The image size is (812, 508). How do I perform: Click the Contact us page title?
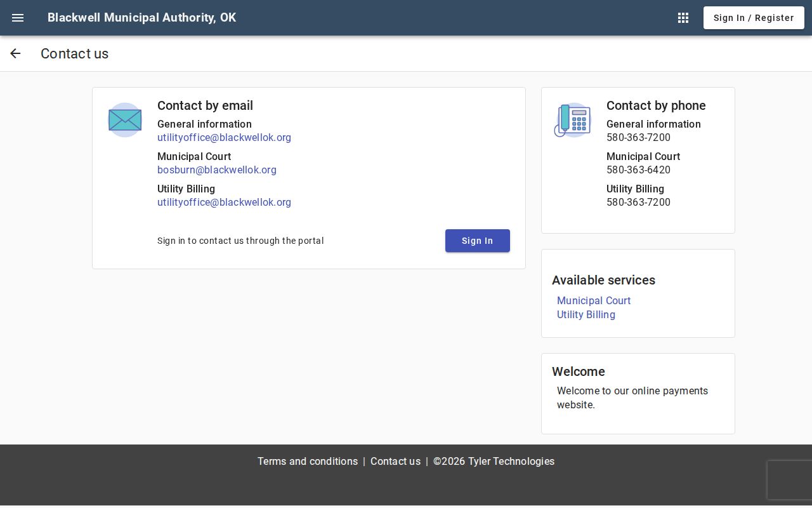74,53
